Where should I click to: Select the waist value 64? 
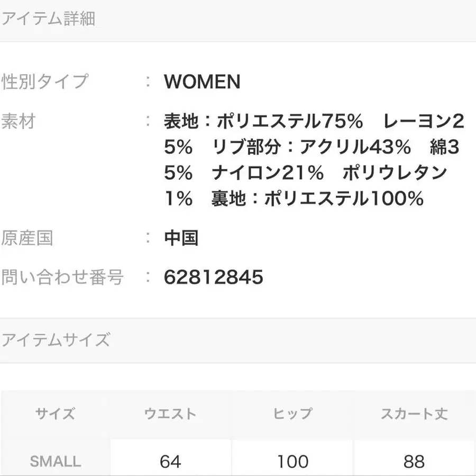170,461
